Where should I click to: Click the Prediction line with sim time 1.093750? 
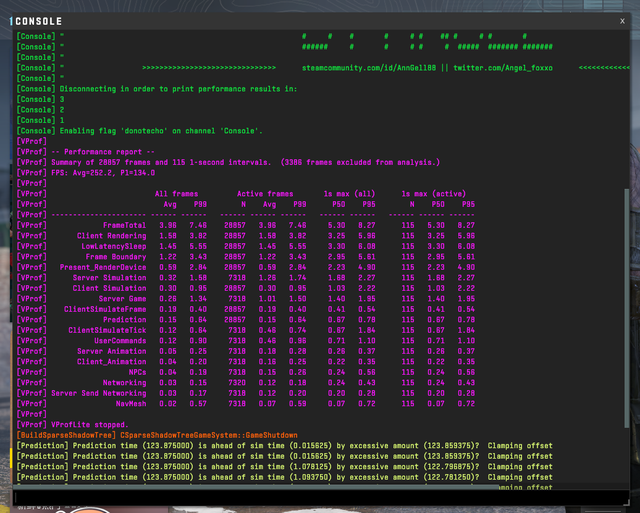(284, 477)
